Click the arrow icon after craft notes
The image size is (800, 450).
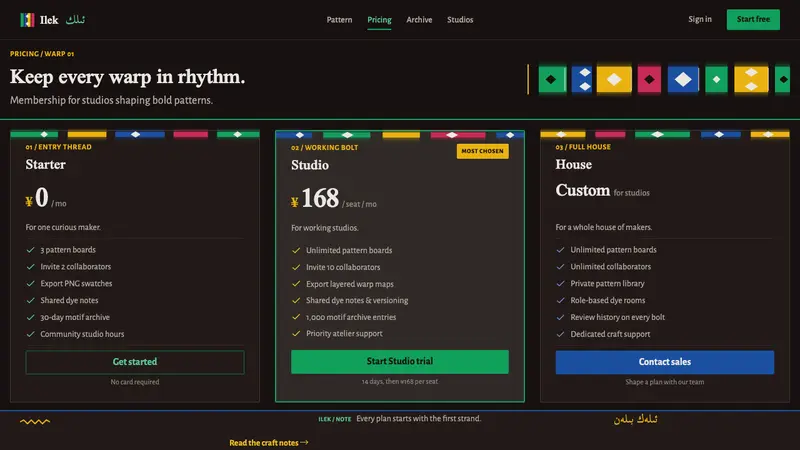pyautogui.click(x=305, y=442)
